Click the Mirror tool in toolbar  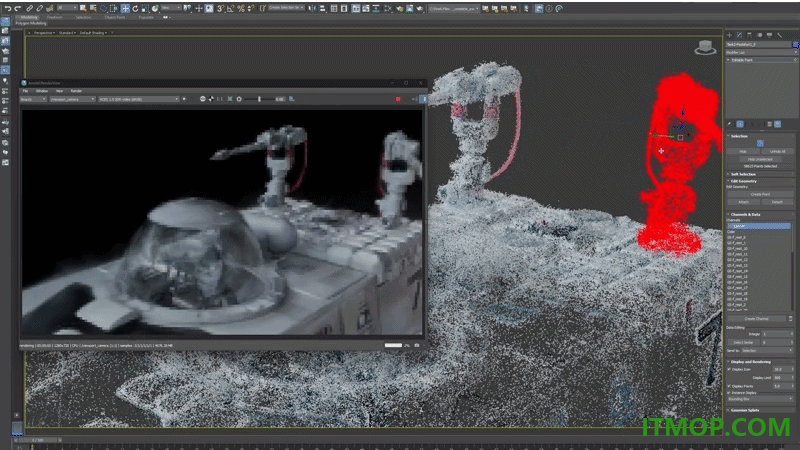(x=312, y=9)
